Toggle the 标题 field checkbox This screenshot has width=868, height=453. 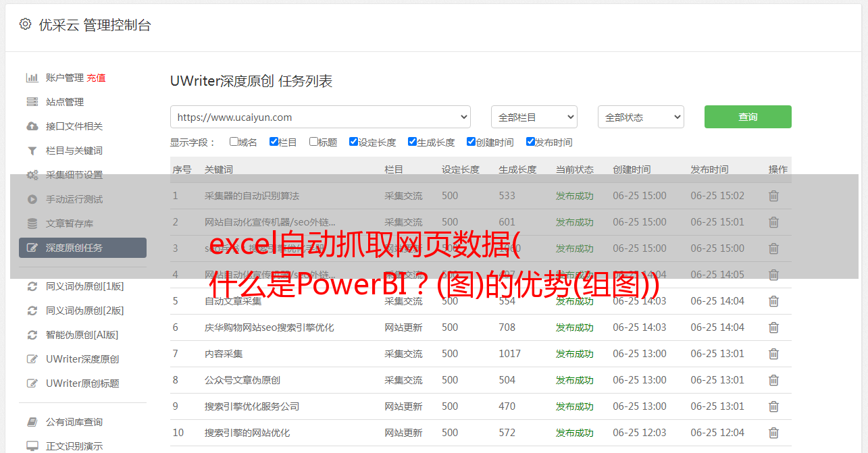(313, 142)
